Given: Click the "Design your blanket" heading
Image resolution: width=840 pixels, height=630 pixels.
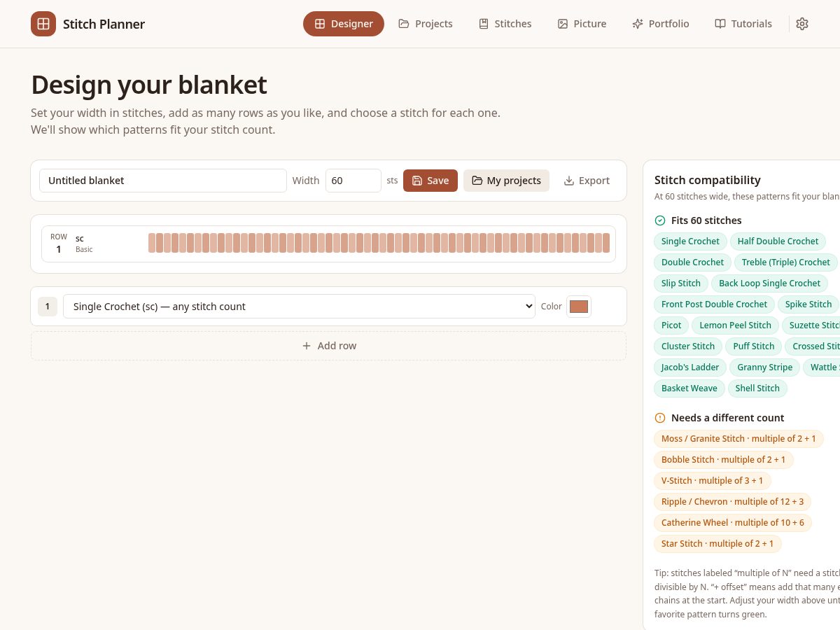Looking at the screenshot, I should pyautogui.click(x=149, y=85).
